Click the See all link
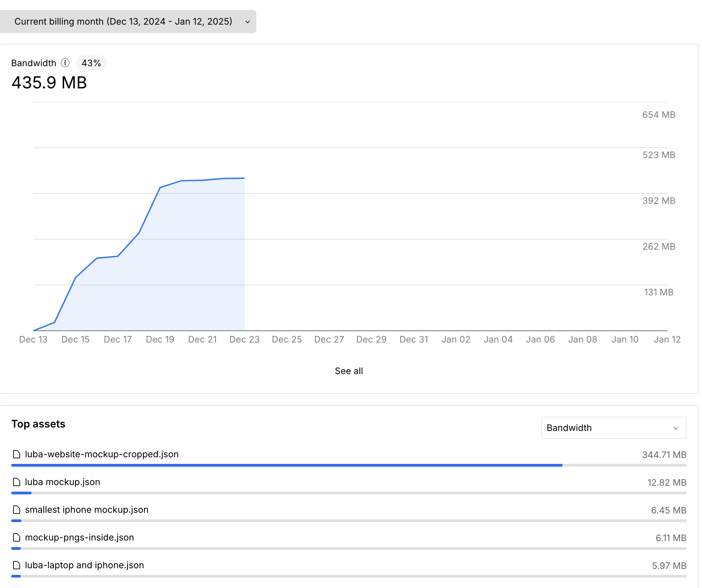The width and height of the screenshot is (702, 588). (349, 371)
